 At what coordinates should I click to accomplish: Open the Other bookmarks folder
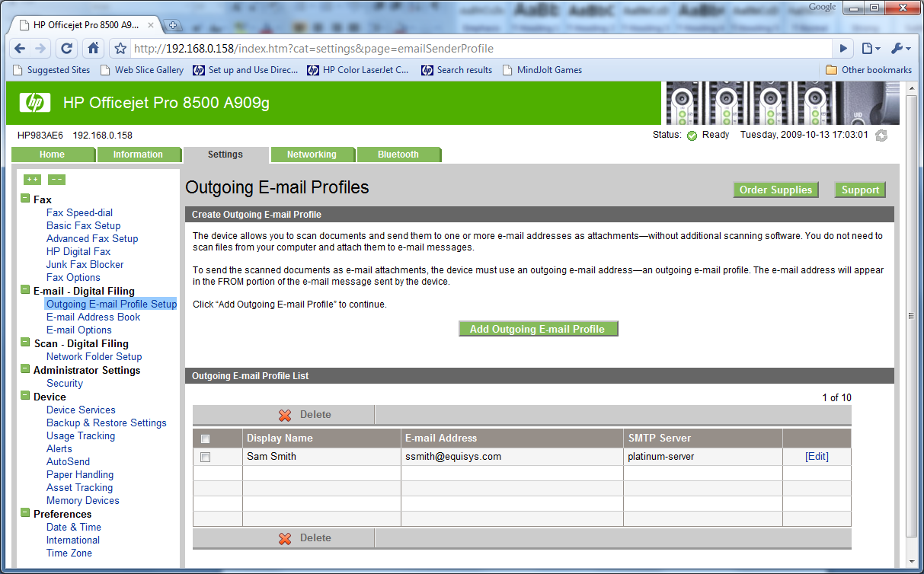[x=869, y=70]
